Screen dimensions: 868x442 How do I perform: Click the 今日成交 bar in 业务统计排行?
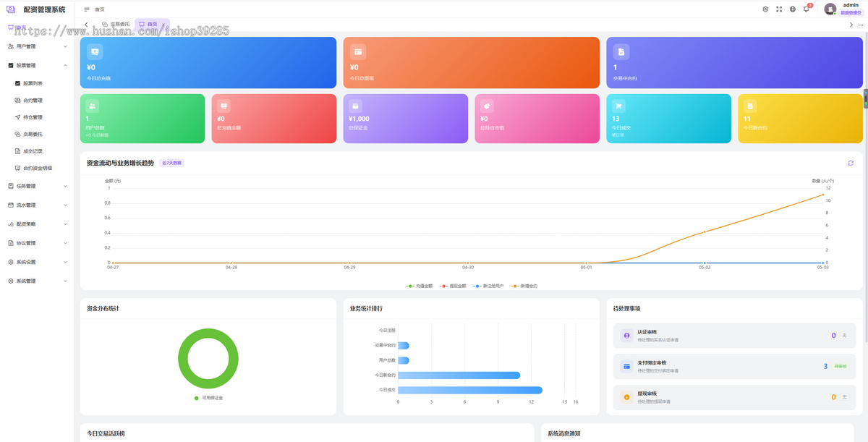click(x=470, y=390)
